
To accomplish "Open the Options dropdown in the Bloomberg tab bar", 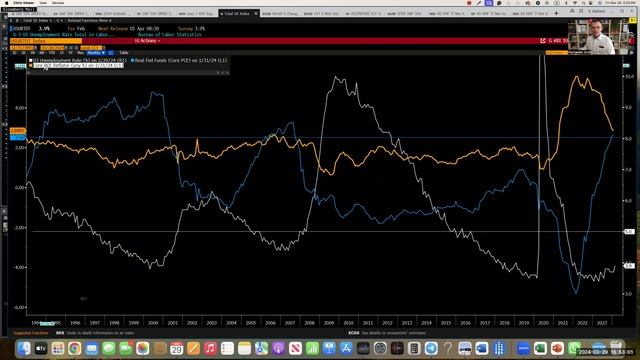I will pos(596,11).
